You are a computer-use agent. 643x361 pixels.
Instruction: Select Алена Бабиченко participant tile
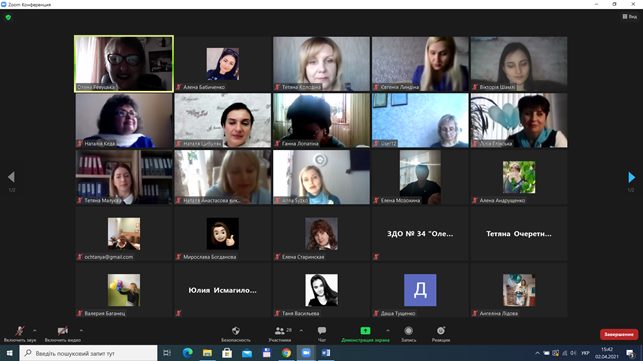(223, 64)
